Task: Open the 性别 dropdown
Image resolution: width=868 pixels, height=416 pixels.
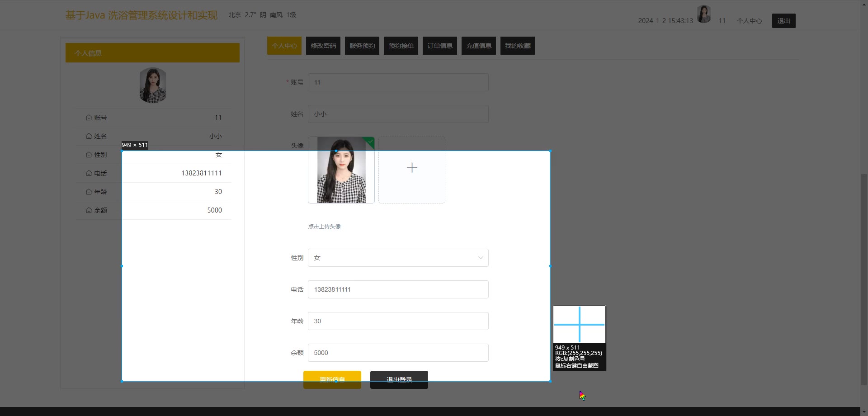Action: pos(398,258)
